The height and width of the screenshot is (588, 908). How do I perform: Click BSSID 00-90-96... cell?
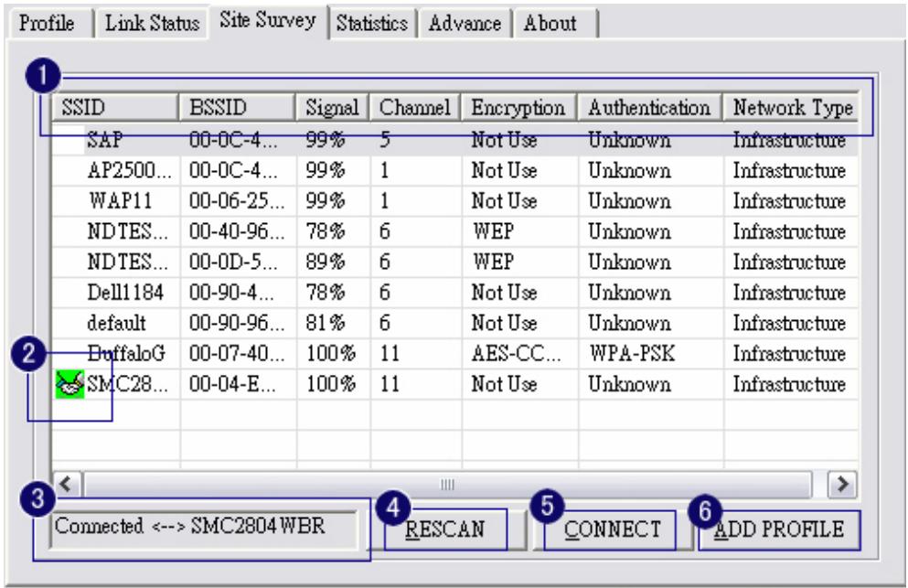tap(237, 323)
